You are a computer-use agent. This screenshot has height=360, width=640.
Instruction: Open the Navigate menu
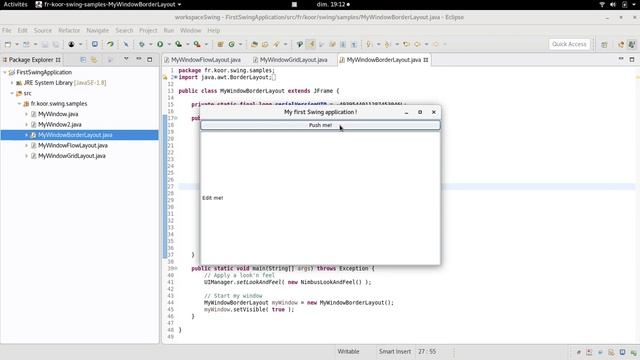[98, 31]
